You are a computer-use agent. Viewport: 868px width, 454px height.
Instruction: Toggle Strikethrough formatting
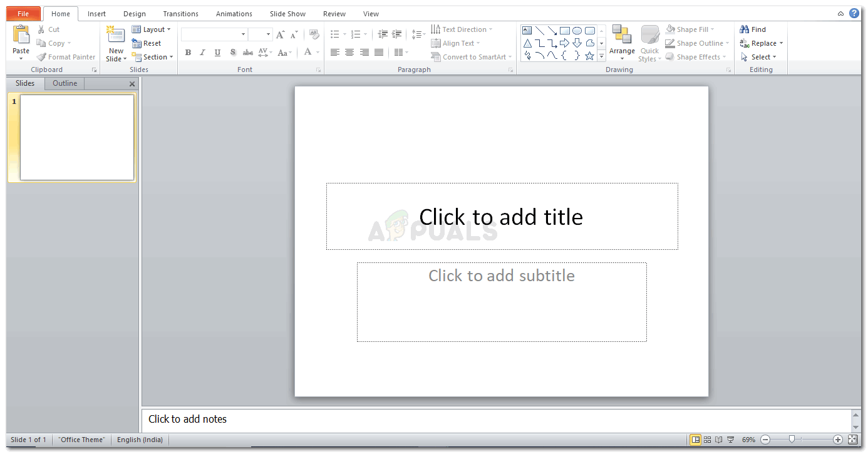(248, 53)
